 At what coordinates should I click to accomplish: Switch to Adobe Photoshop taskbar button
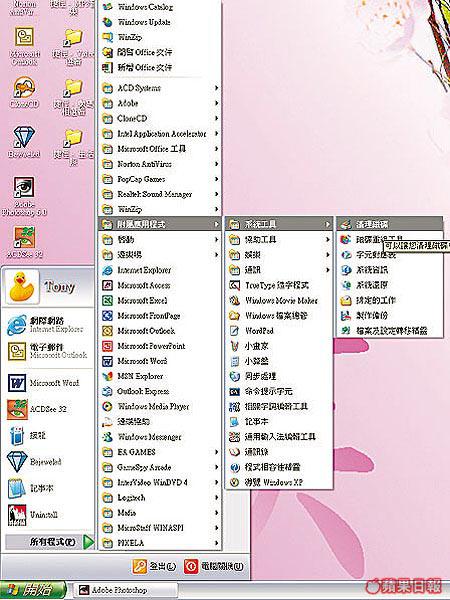[x=126, y=590]
